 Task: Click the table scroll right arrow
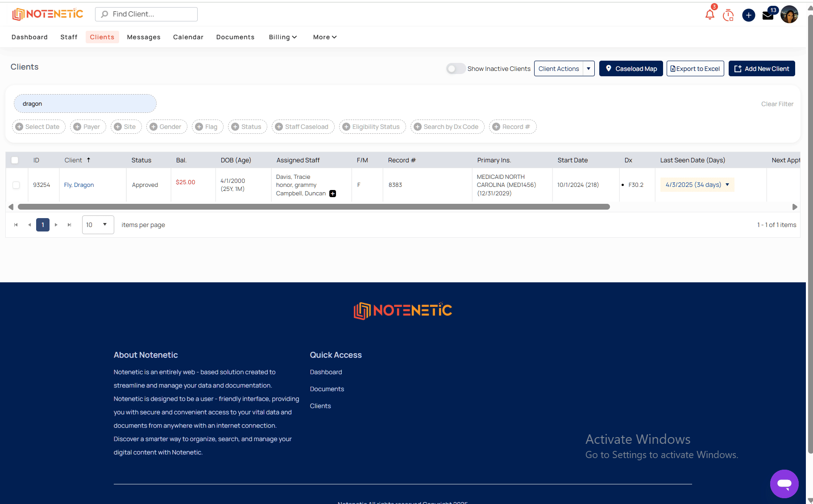pyautogui.click(x=795, y=207)
